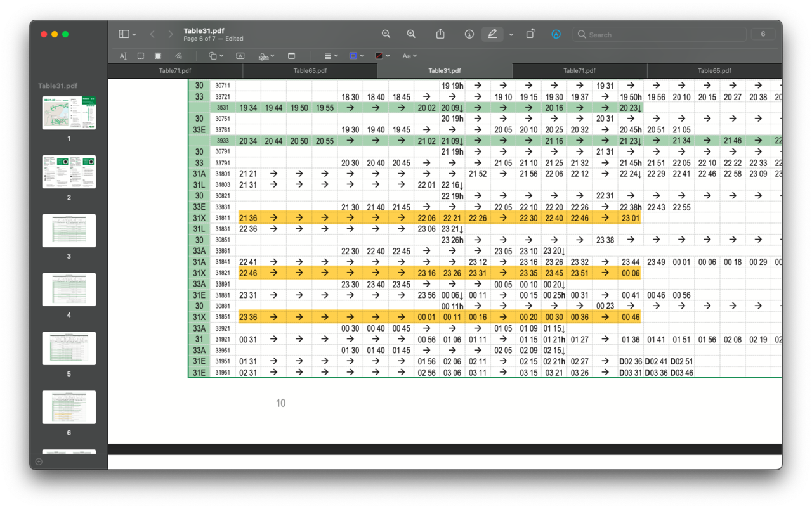Choose the Rectangular Selection tool
Viewport: 812px width, 509px height.
pyautogui.click(x=141, y=56)
